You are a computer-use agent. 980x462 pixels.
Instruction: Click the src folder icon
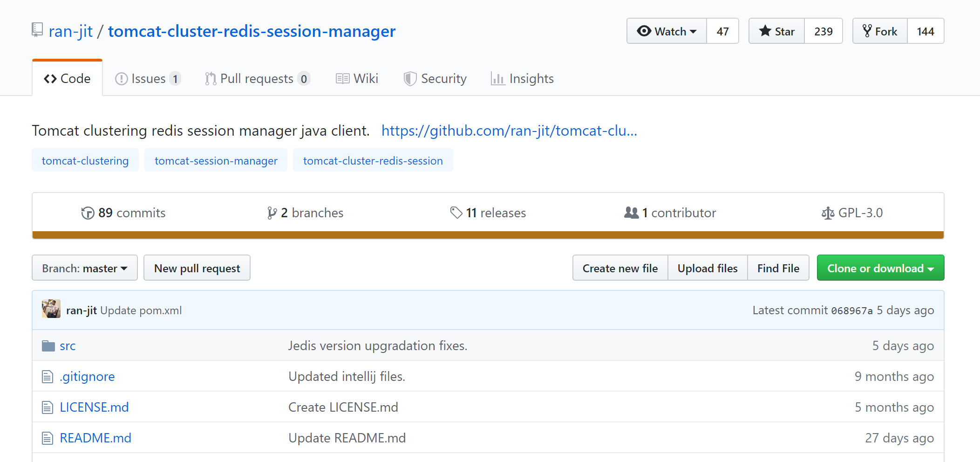[x=48, y=346]
